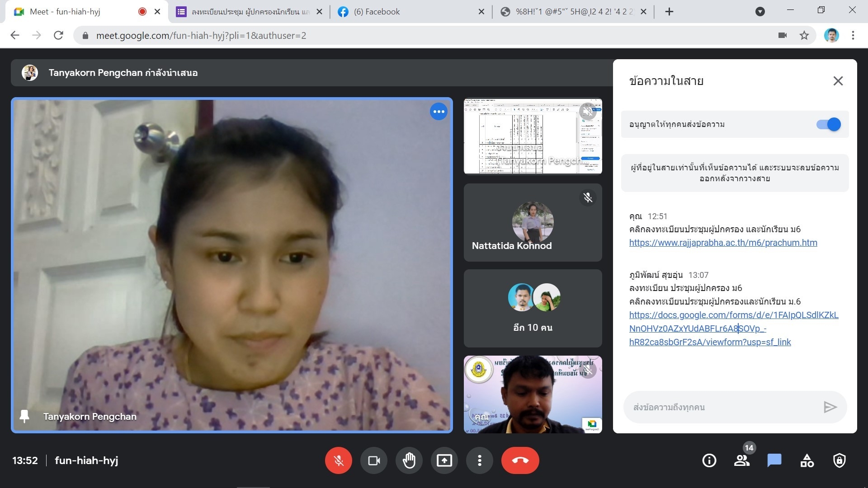Image resolution: width=868 pixels, height=488 pixels.
Task: Open the rajjaprabha.ac.th prachum link
Action: point(723,243)
